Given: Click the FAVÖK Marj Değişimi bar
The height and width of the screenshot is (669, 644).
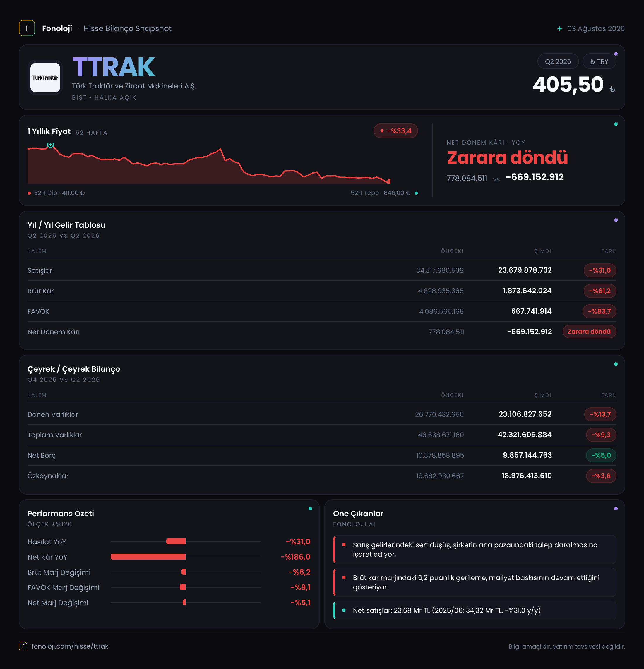Looking at the screenshot, I should tap(183, 587).
